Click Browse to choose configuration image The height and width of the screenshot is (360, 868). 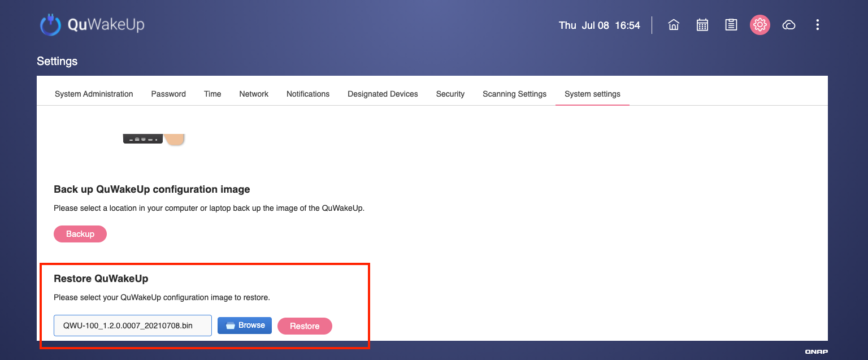[245, 326]
